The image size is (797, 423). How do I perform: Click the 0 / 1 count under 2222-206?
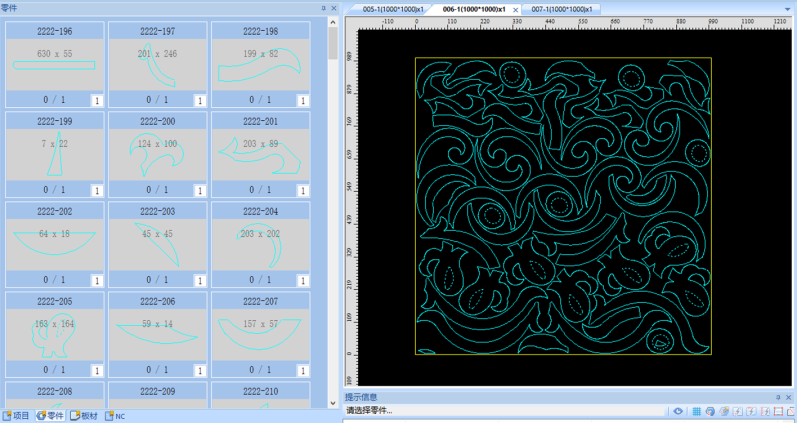157,370
